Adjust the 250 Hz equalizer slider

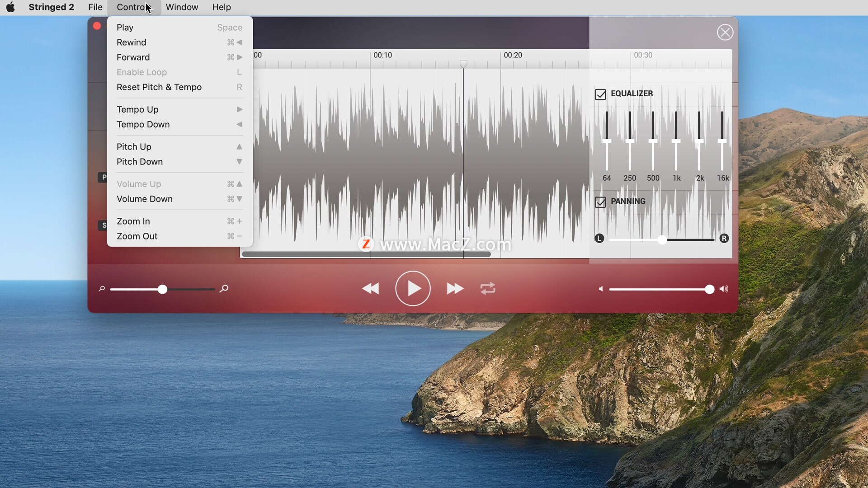pyautogui.click(x=630, y=141)
